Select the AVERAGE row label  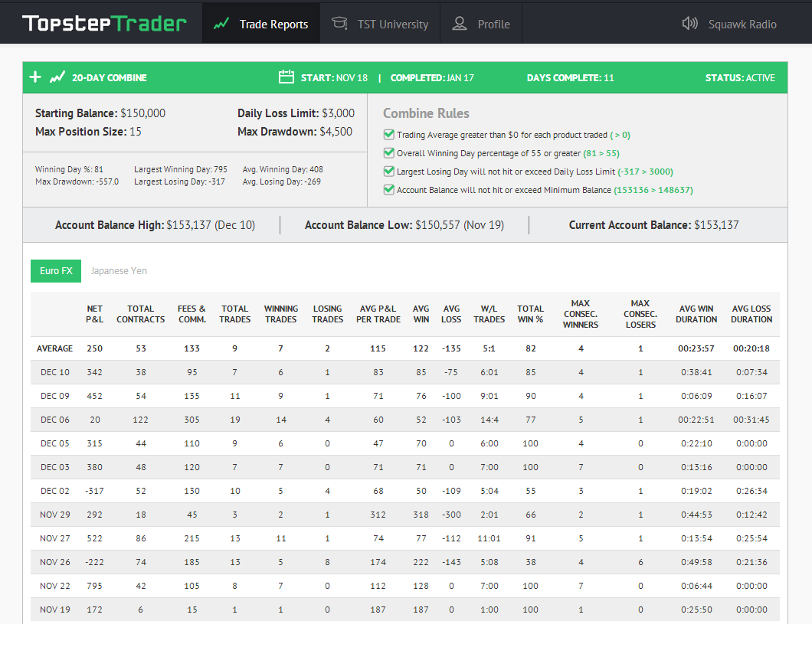point(54,348)
